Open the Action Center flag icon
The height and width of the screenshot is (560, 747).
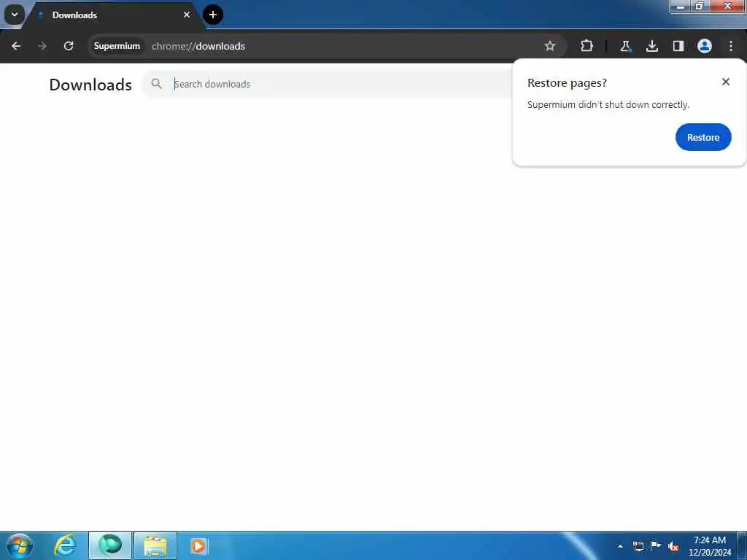(656, 545)
